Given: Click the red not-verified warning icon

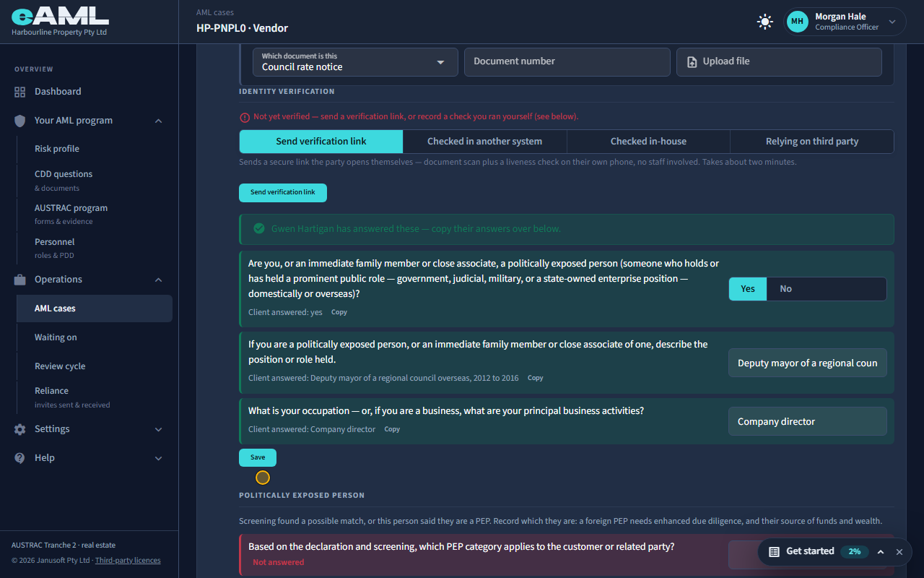Looking at the screenshot, I should 245,117.
